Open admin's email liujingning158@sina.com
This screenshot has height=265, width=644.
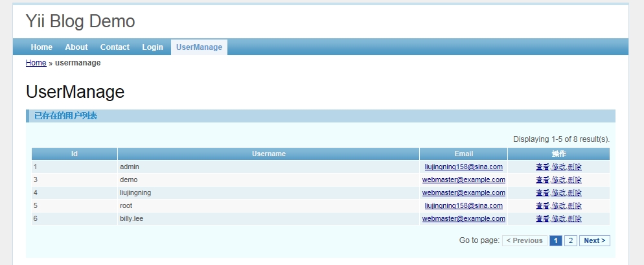(x=463, y=167)
